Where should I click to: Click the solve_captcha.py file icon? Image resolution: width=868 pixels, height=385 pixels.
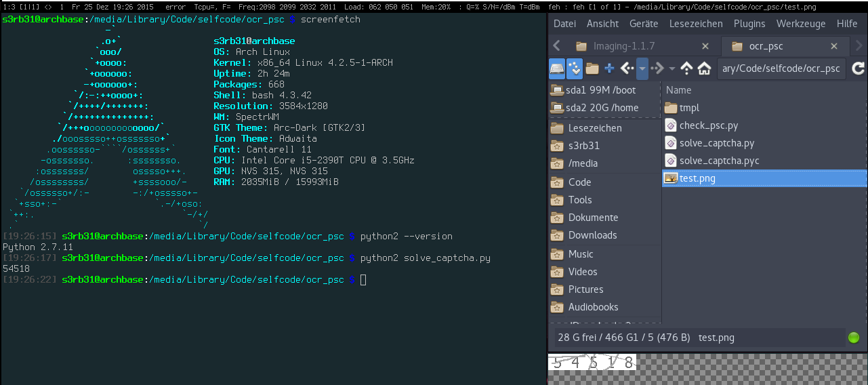tap(671, 142)
